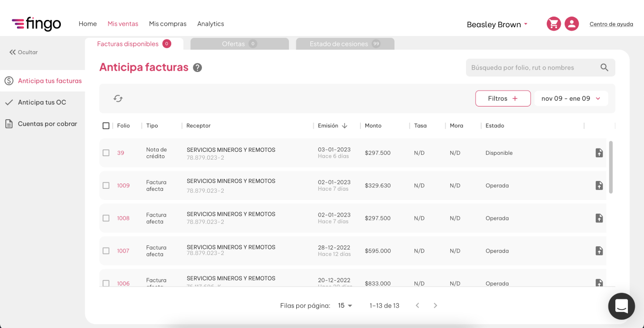Open the Home menu item
This screenshot has height=328, width=644.
(x=88, y=23)
